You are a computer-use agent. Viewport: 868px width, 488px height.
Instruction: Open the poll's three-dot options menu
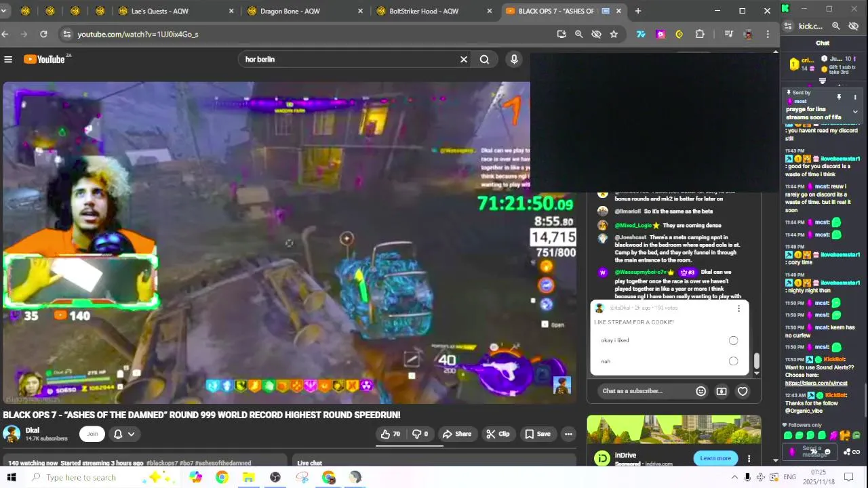click(x=738, y=308)
